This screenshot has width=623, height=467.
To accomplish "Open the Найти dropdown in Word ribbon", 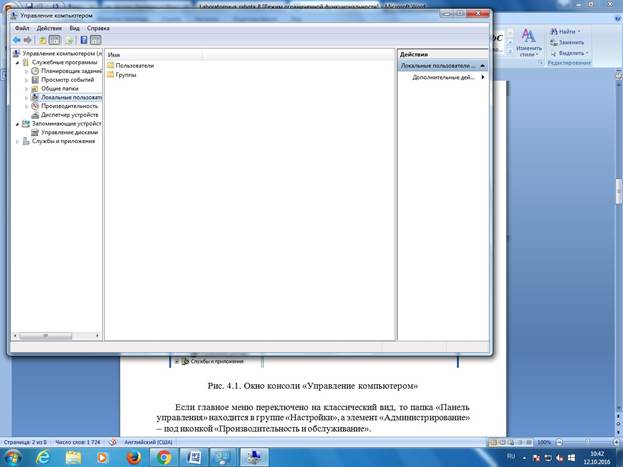I will pyautogui.click(x=580, y=32).
